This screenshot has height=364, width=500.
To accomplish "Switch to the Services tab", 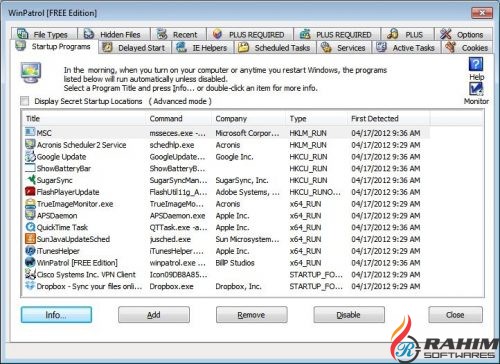I will pos(345,48).
